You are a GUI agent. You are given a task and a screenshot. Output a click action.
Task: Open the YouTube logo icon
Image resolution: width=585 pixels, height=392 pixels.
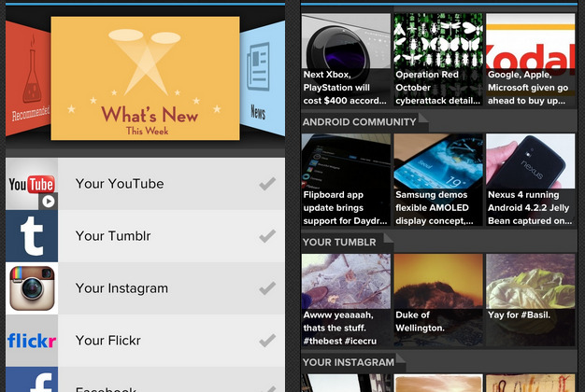click(x=32, y=184)
